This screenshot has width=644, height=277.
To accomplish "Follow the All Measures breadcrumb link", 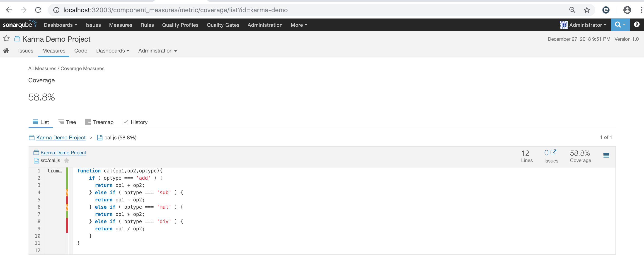I will point(42,68).
